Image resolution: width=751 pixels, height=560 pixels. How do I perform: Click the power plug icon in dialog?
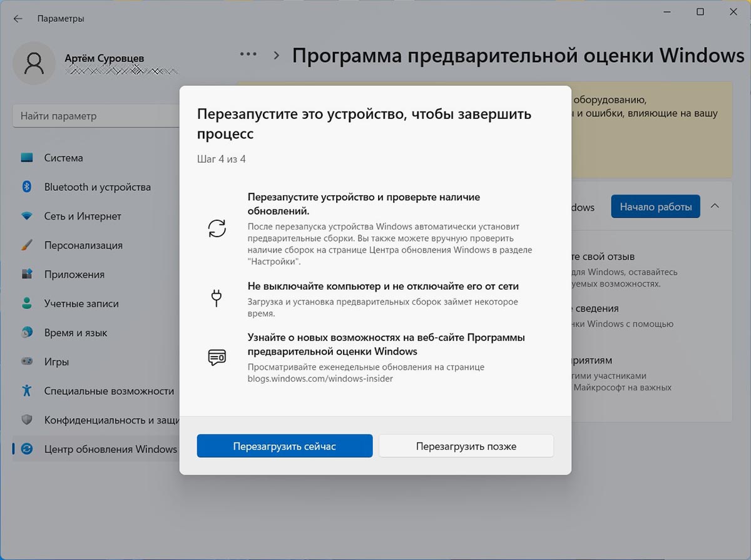click(217, 298)
